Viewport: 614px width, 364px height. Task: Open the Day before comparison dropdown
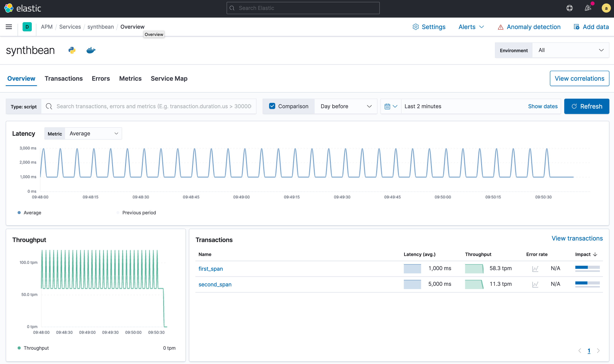click(346, 106)
